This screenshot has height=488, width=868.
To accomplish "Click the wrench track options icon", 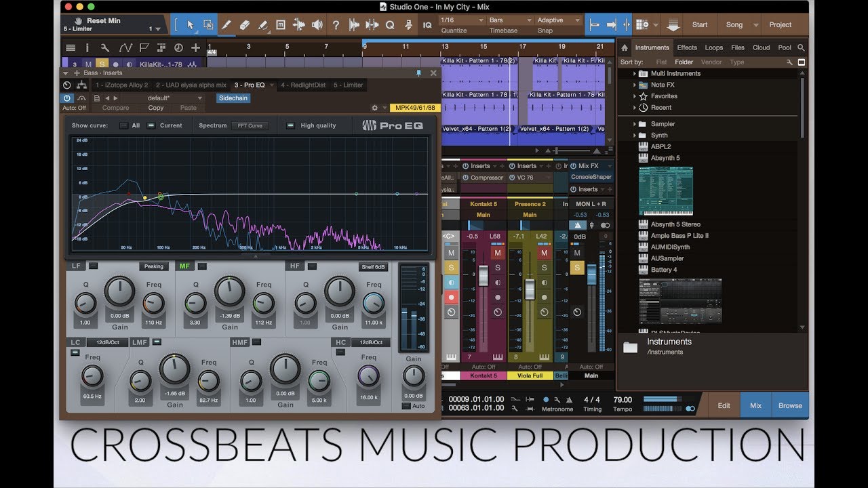I will (105, 48).
